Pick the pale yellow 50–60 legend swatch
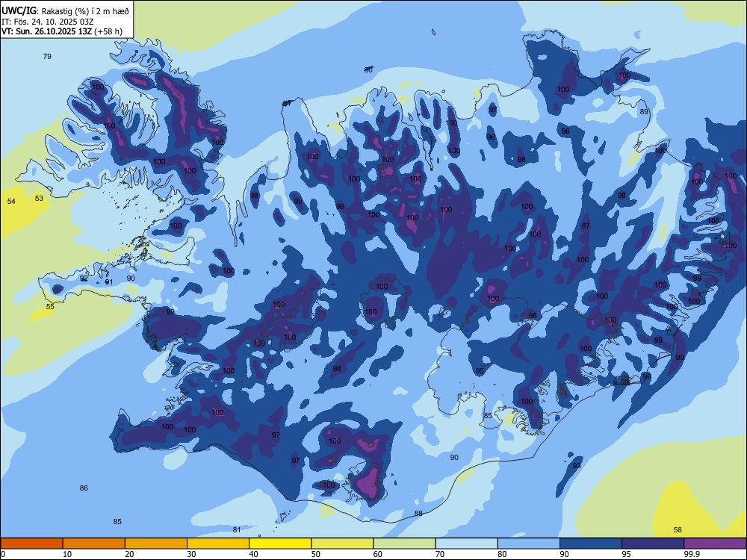Viewport: 747px width, 560px height. pos(342,544)
